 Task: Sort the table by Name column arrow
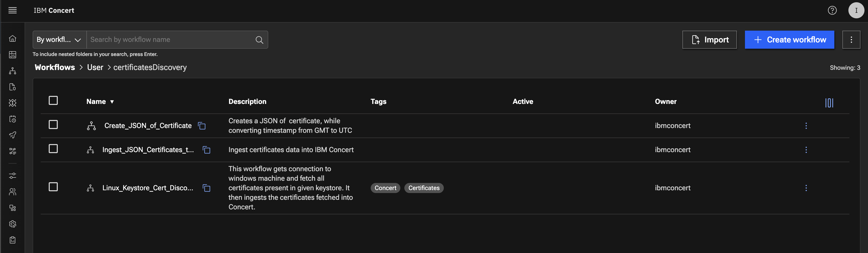click(112, 102)
